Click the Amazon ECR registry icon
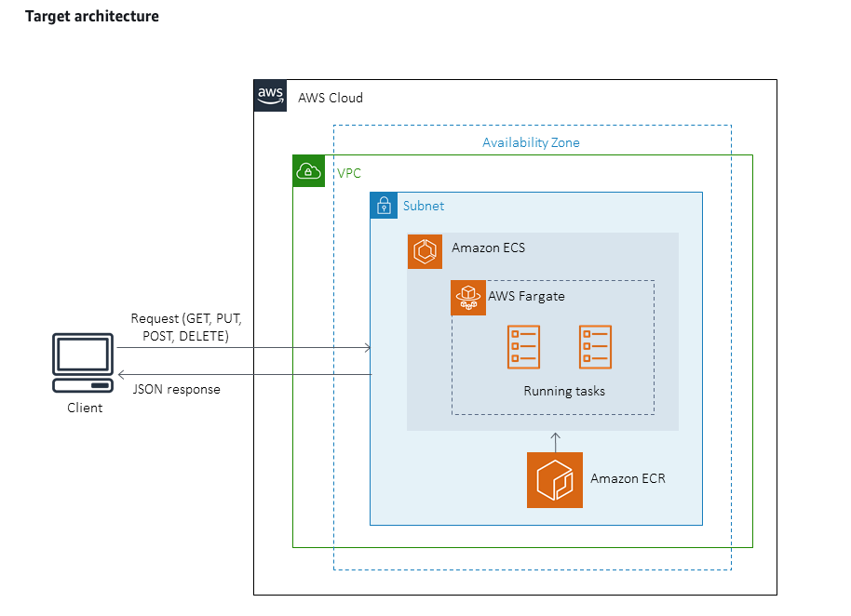 pos(555,480)
